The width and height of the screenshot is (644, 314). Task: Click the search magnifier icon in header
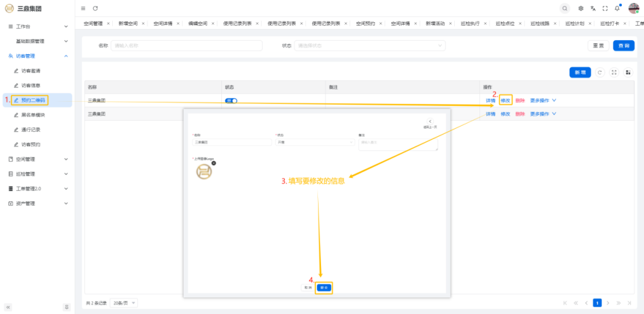click(x=565, y=8)
